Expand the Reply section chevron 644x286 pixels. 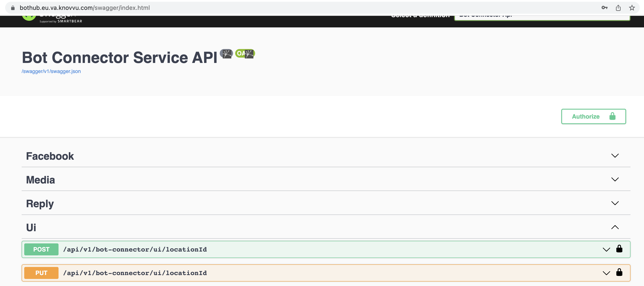(615, 203)
